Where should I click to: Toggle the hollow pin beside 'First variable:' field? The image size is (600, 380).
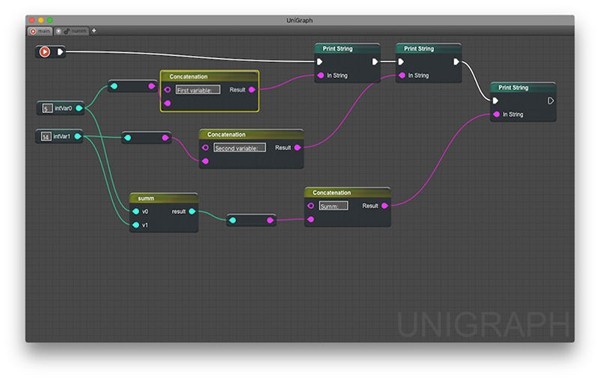click(x=167, y=90)
